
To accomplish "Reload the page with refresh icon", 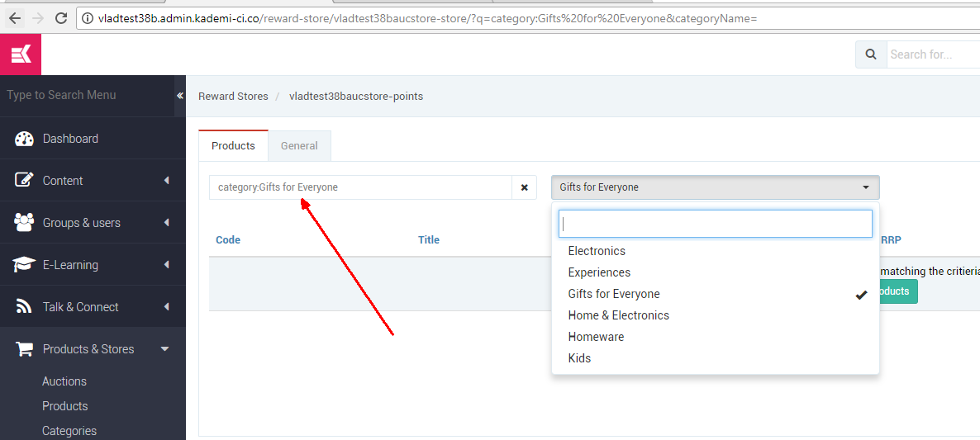I will click(x=60, y=18).
